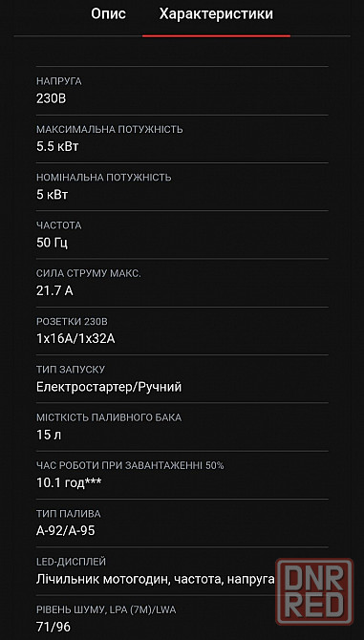Viewport: 364px width, 640px height.
Task: Click the red underline below Характеристики
Action: [x=216, y=36]
